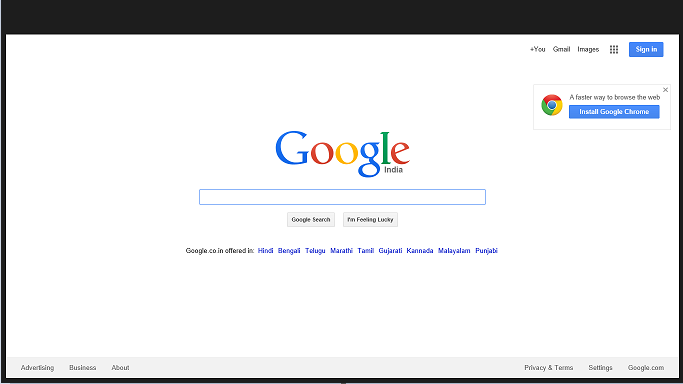Switch Google to Hindi
The width and height of the screenshot is (683, 384).
(x=265, y=251)
